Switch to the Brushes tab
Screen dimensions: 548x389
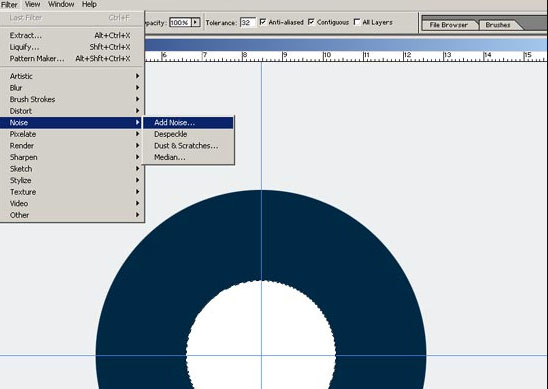coord(498,25)
